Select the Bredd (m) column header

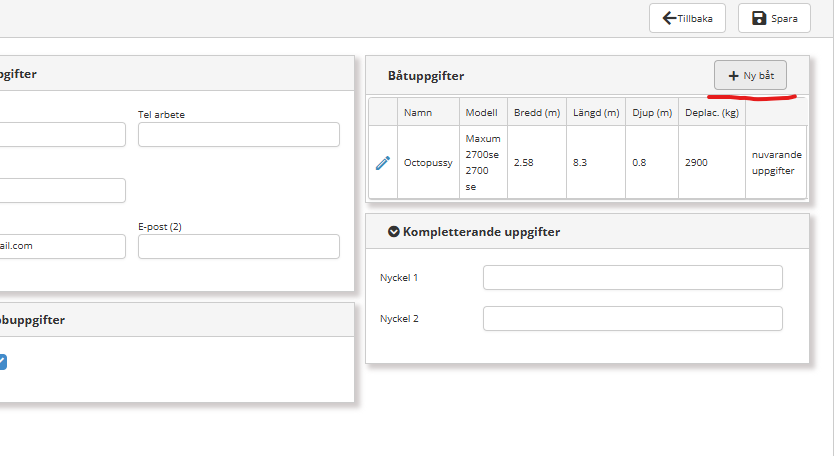pos(536,112)
